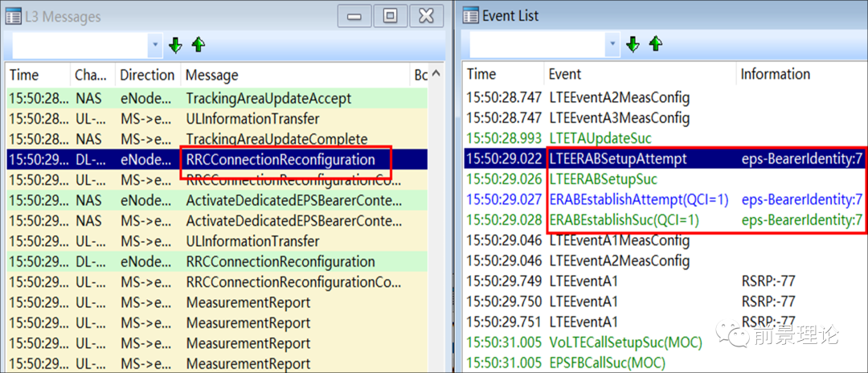Close the L3 Messages window
Viewport: 868px width, 373px height.
click(426, 15)
